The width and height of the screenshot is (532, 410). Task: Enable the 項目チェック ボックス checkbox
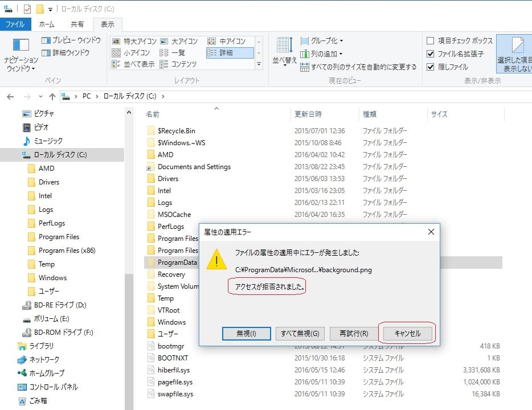[x=431, y=40]
